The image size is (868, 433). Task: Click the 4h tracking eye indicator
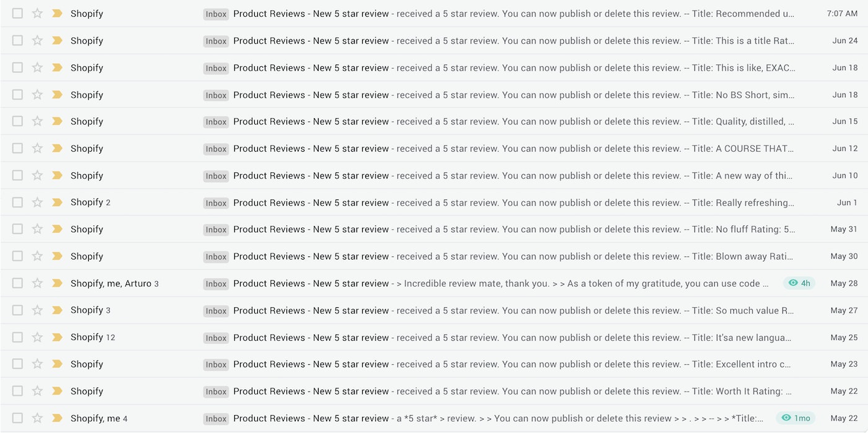click(799, 283)
